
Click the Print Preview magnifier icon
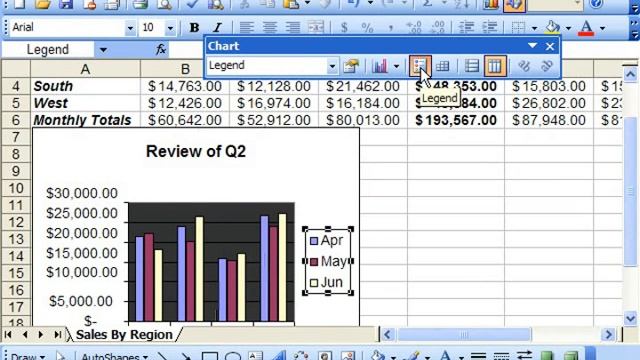(x=164, y=4)
